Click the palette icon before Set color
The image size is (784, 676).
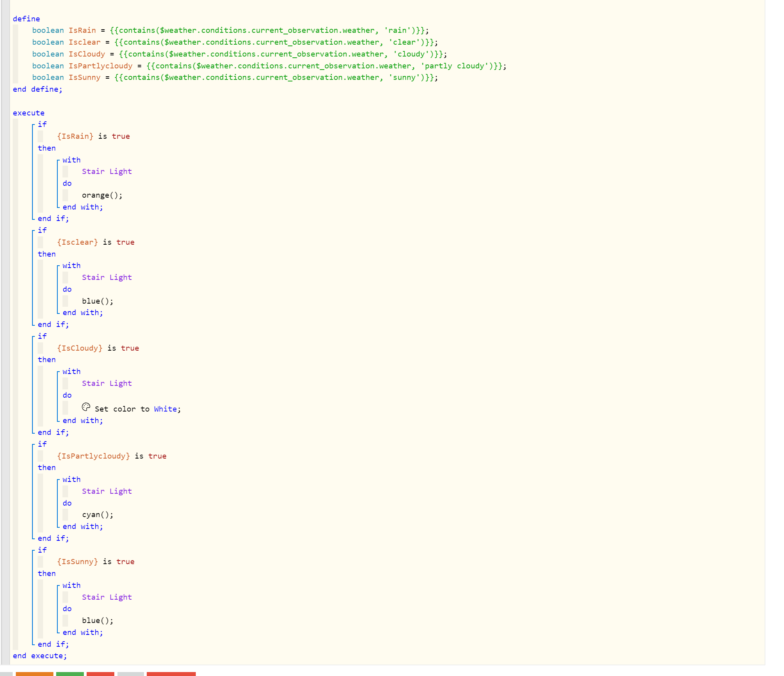pos(86,407)
